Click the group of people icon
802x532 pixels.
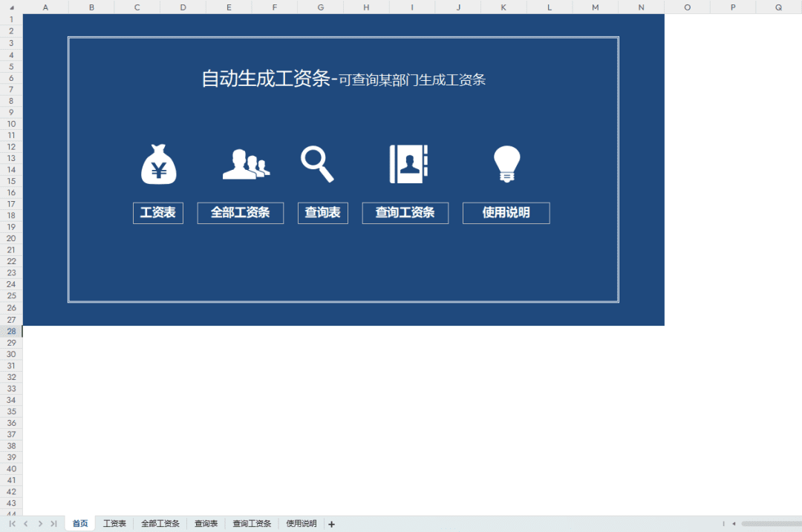pos(246,164)
